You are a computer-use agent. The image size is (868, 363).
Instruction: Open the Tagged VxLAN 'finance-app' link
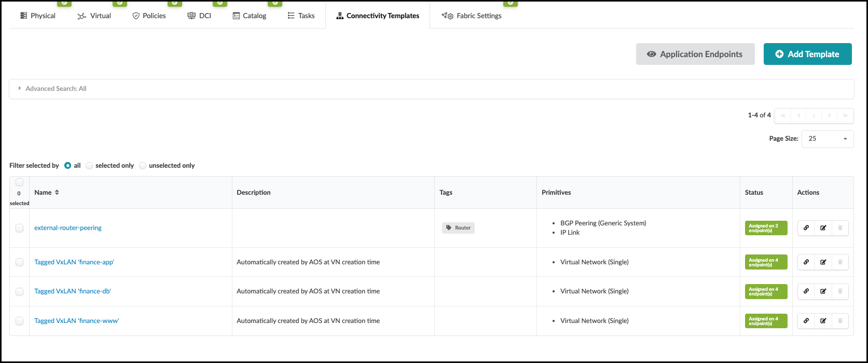coord(74,262)
